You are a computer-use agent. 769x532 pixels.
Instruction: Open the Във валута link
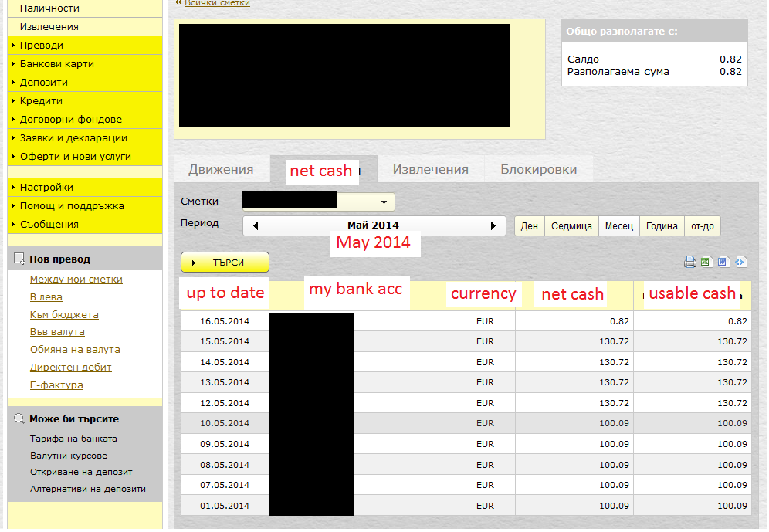[x=57, y=332]
